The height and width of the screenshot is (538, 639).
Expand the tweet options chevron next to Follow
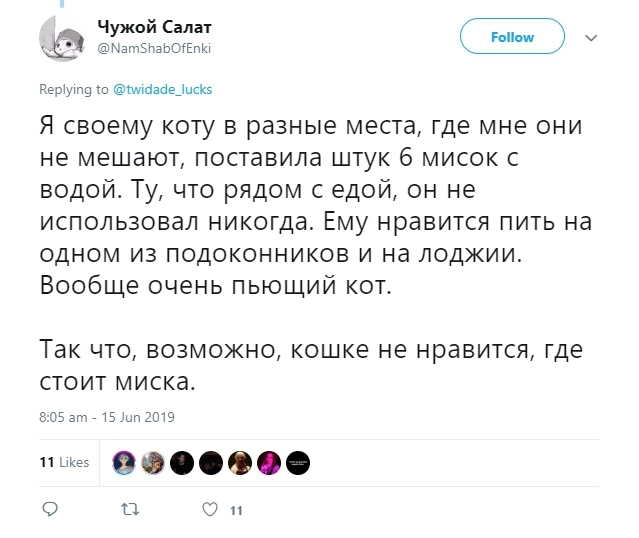590,38
